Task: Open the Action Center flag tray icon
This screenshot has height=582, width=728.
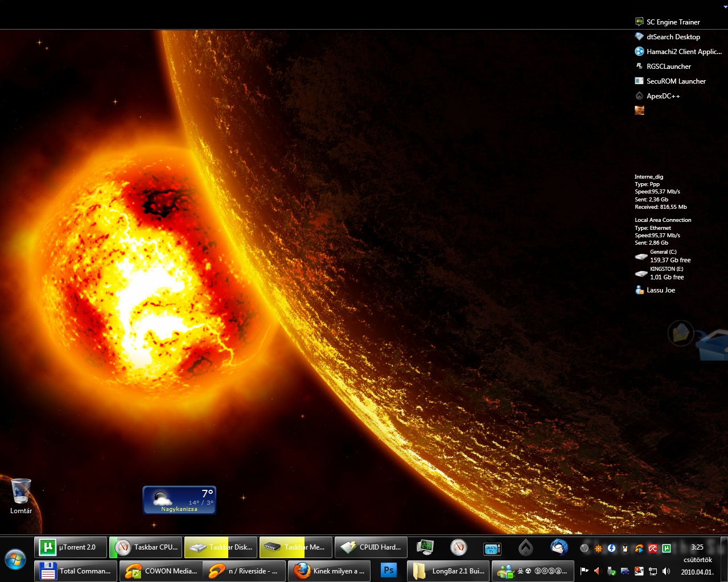Action: (584, 571)
